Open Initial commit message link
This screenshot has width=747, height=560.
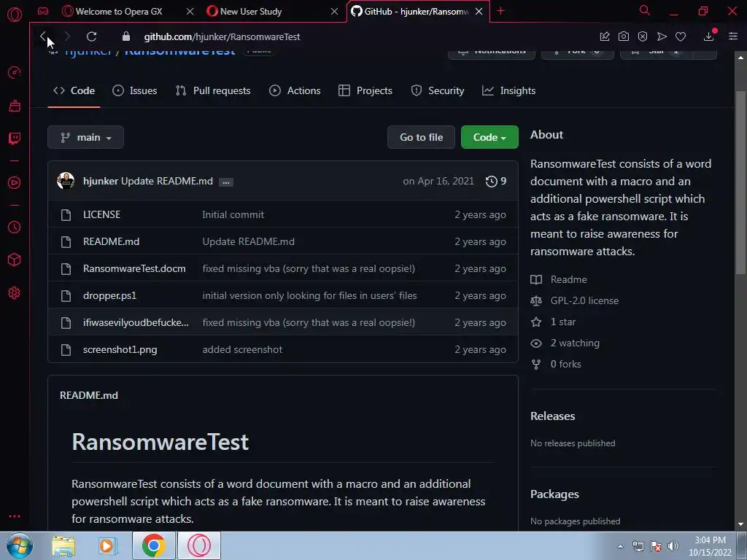tap(233, 214)
